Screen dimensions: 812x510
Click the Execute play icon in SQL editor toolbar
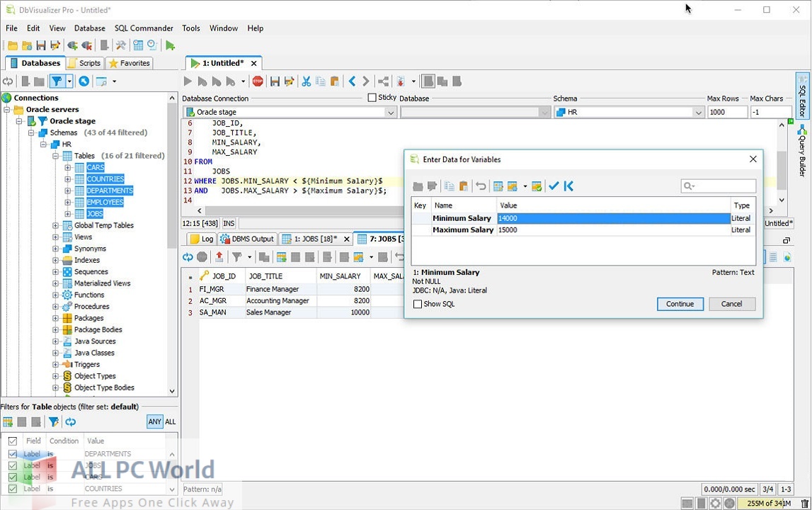coord(188,81)
